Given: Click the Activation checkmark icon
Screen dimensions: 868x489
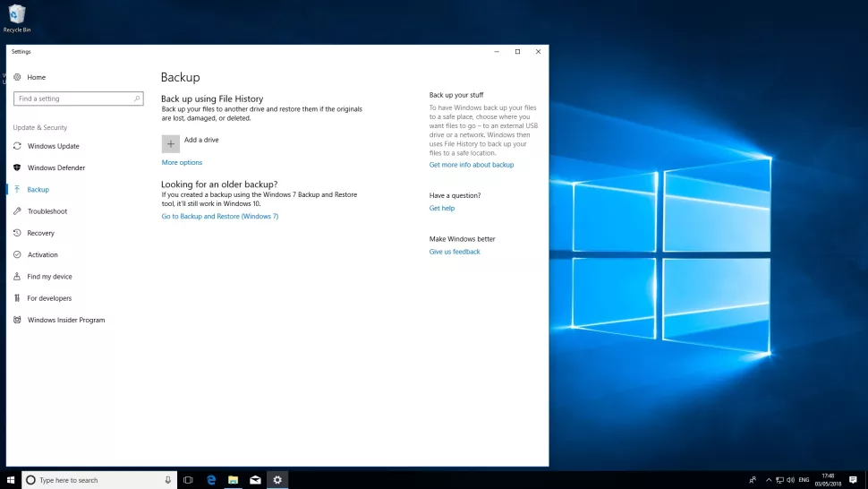Looking at the screenshot, I should (17, 254).
